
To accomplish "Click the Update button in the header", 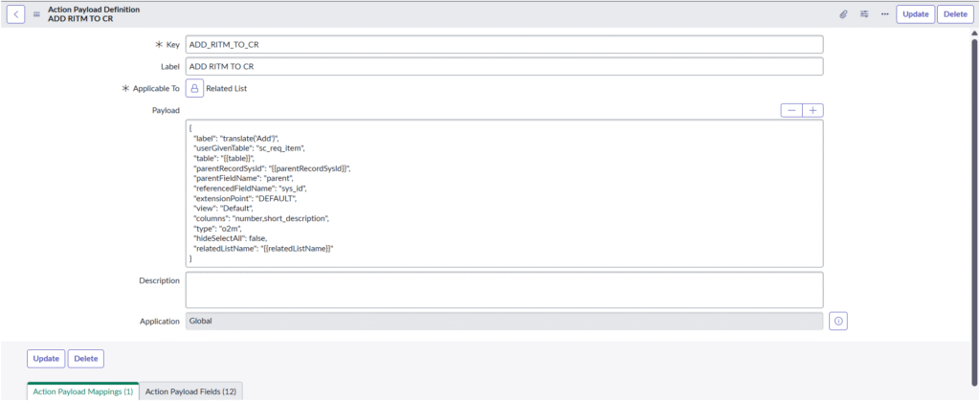I will coord(915,14).
